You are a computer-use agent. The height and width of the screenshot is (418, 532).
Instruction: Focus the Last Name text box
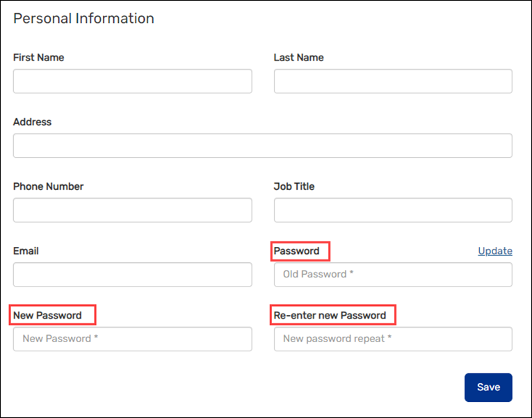(393, 81)
